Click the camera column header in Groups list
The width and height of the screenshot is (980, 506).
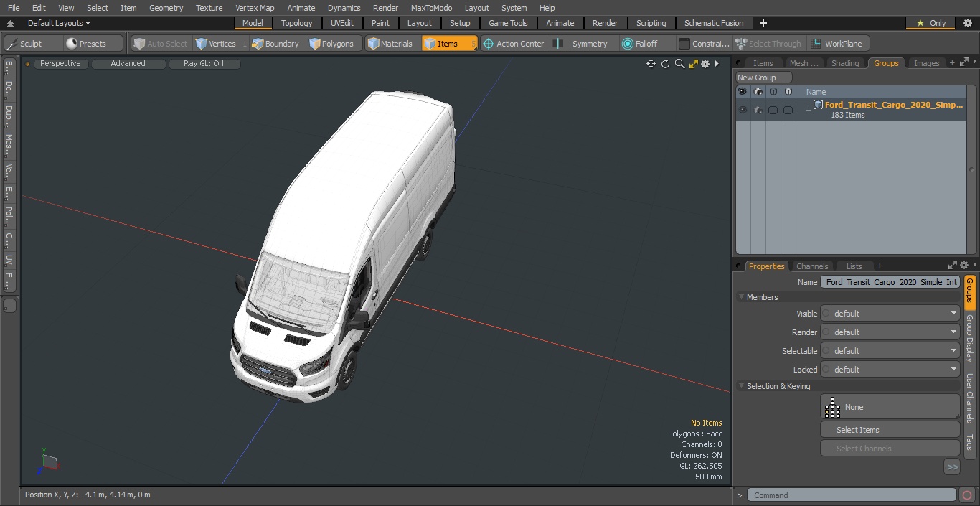tap(758, 92)
